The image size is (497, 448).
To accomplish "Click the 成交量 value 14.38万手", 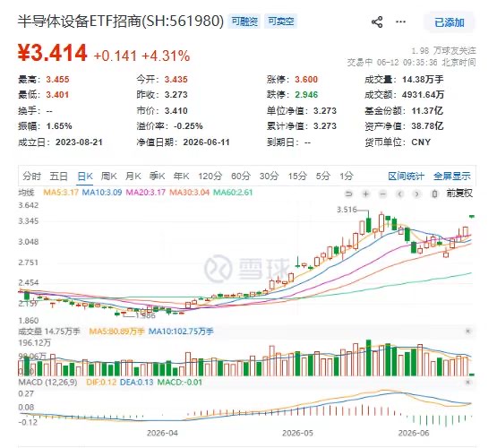I will 423,79.
